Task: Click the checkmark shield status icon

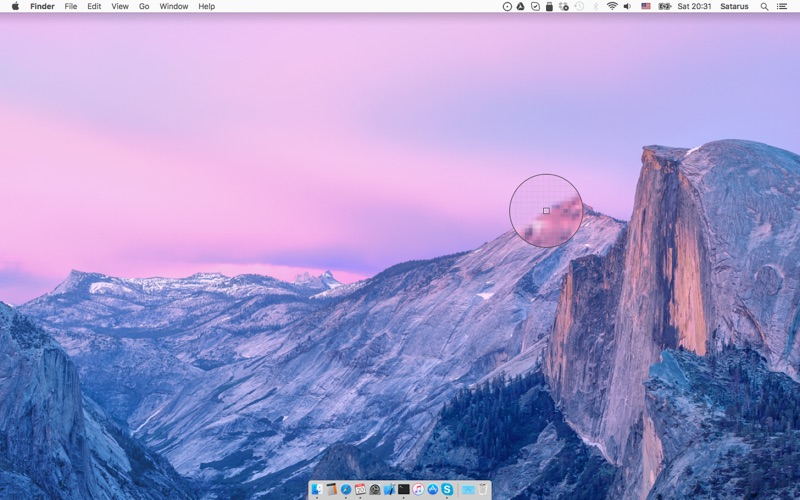Action: 535,7
